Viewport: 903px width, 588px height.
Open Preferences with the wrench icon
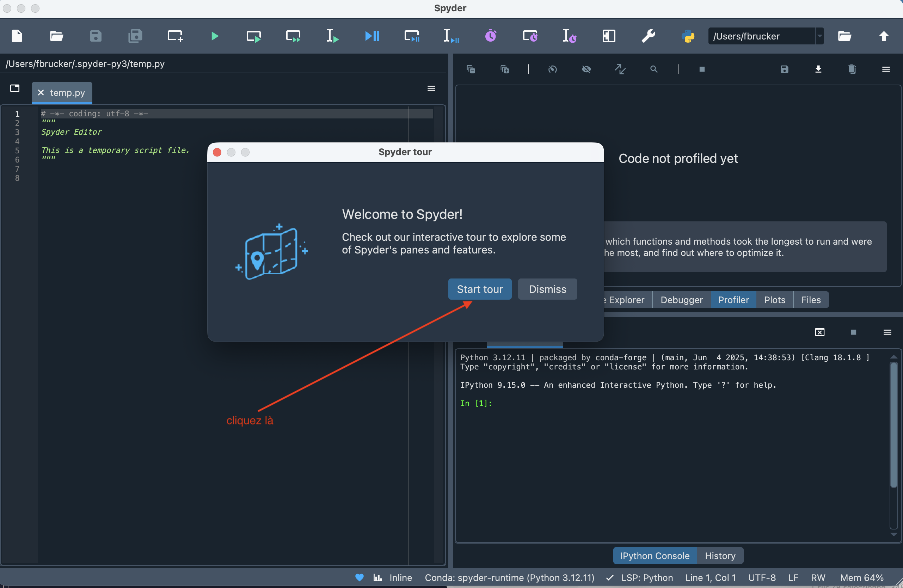coord(649,36)
